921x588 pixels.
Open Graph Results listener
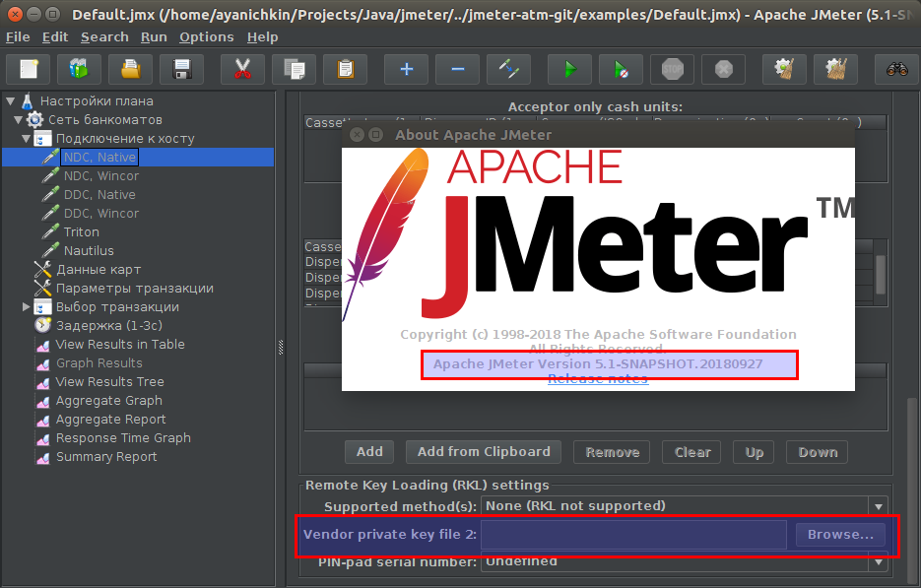(99, 363)
